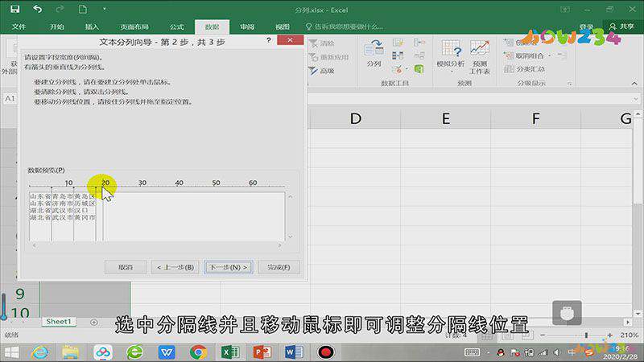Image resolution: width=644 pixels, height=362 pixels.
Task: Click the 重新应用 filter icon
Action: (x=329, y=57)
